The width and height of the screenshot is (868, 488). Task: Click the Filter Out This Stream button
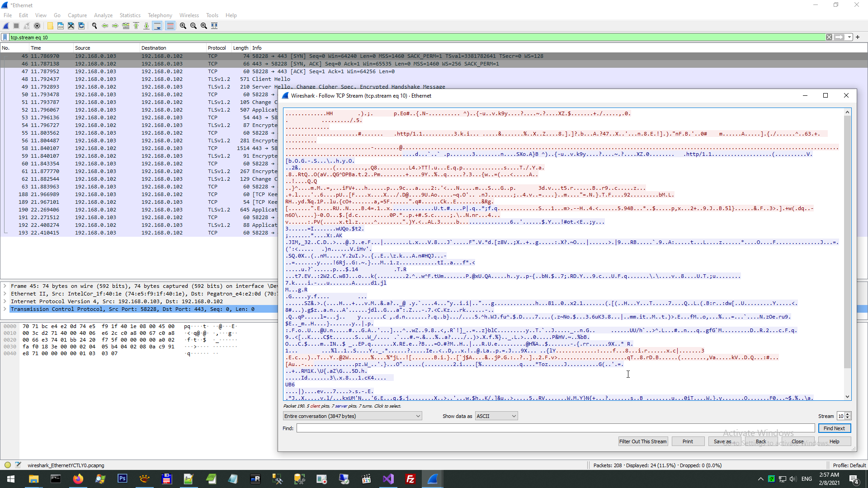pyautogui.click(x=642, y=441)
